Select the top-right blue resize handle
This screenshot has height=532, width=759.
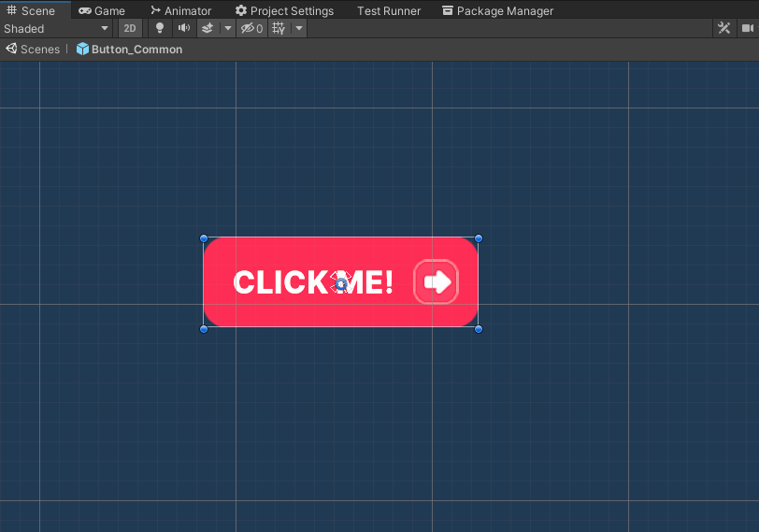point(479,238)
